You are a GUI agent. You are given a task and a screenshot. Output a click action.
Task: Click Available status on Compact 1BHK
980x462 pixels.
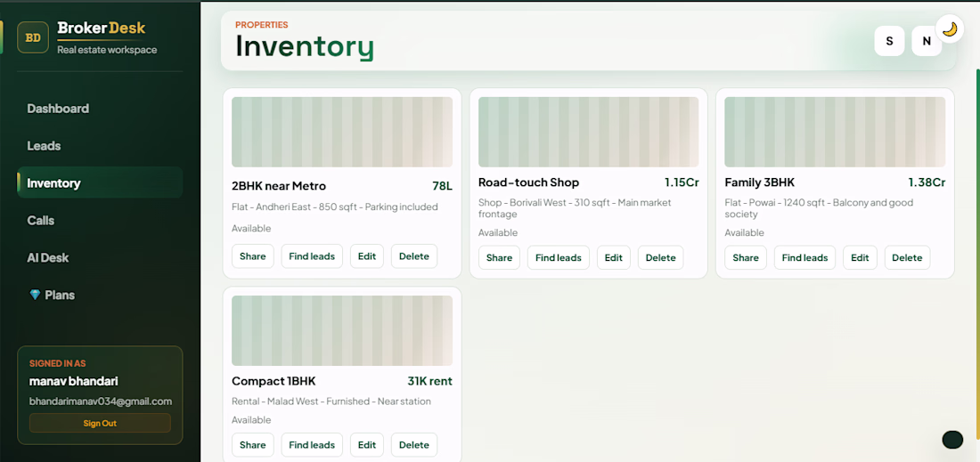[251, 420]
